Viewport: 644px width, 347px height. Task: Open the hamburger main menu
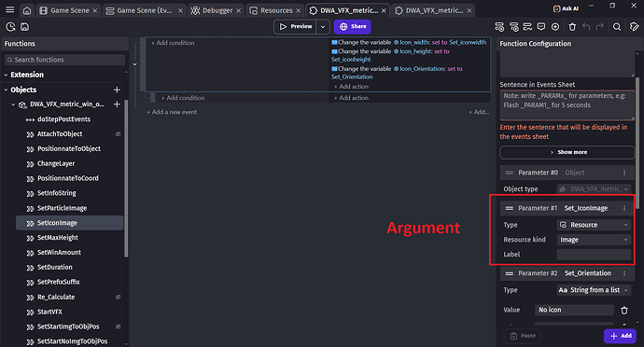pos(10,10)
